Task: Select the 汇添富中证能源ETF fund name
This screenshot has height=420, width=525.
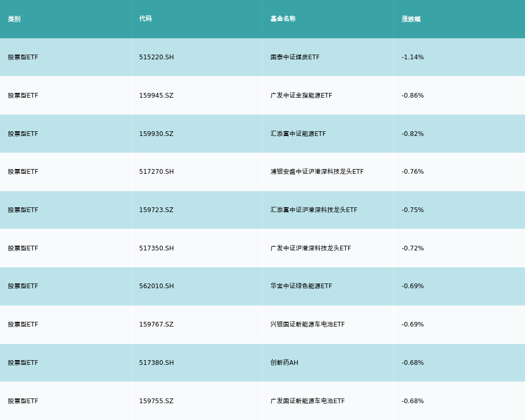Action: click(298, 134)
